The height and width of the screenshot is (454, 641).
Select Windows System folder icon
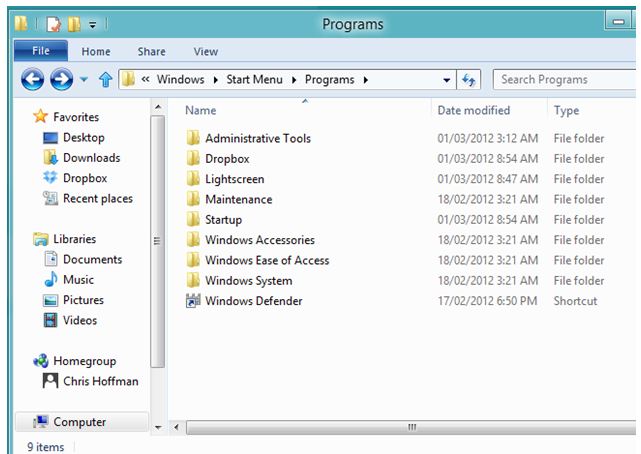tap(193, 281)
